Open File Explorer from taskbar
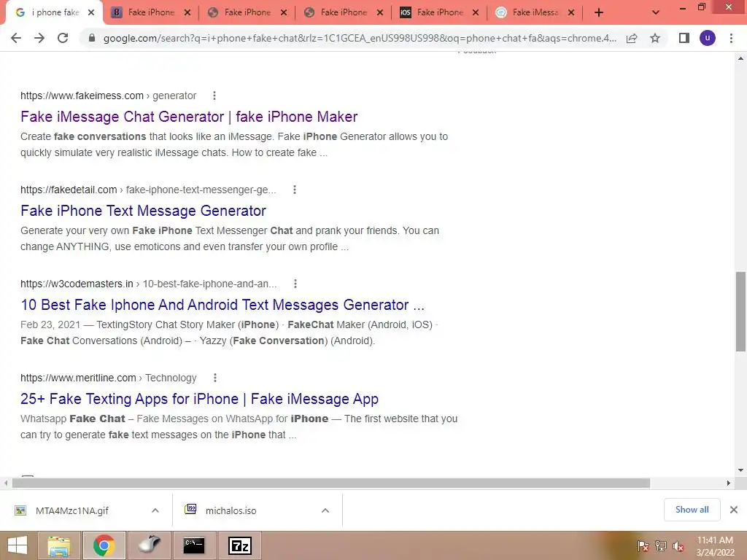 (59, 545)
